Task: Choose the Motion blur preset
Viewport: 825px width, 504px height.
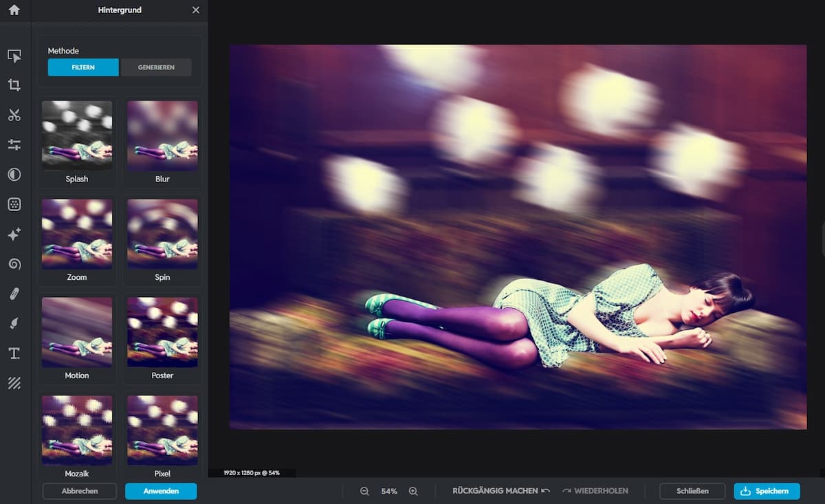Action: pyautogui.click(x=76, y=332)
